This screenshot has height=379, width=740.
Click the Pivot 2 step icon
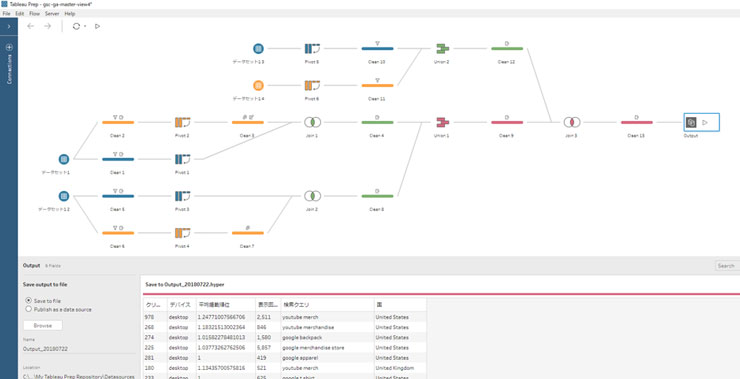182,122
